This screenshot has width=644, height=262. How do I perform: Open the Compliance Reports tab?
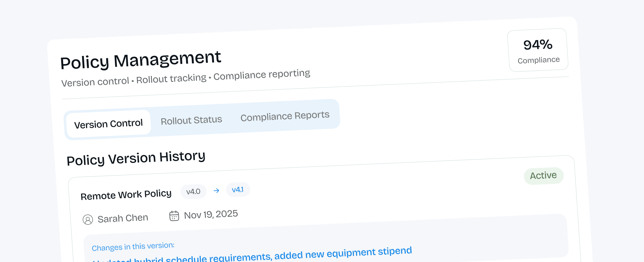(x=285, y=116)
